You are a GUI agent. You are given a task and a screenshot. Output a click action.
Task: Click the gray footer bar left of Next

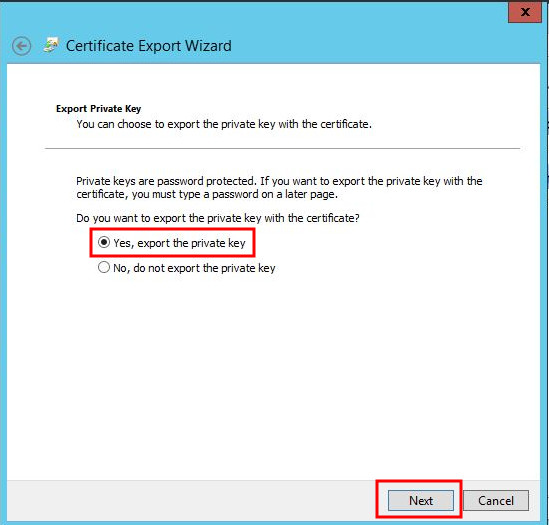191,500
